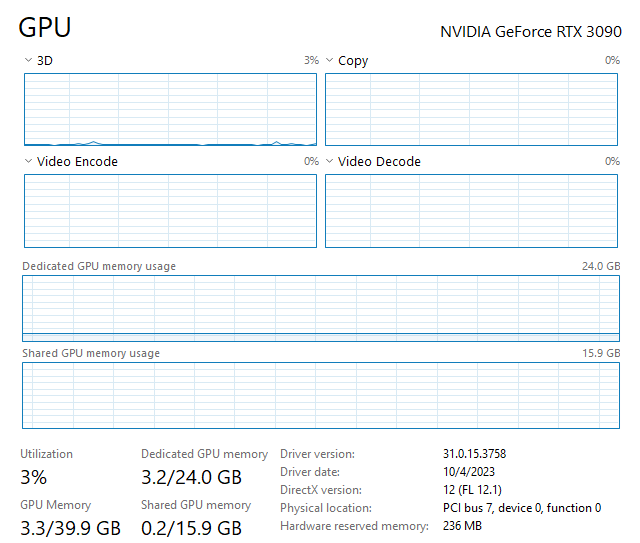The width and height of the screenshot is (640, 543).
Task: Click the Utilization 3% value
Action: (x=33, y=477)
